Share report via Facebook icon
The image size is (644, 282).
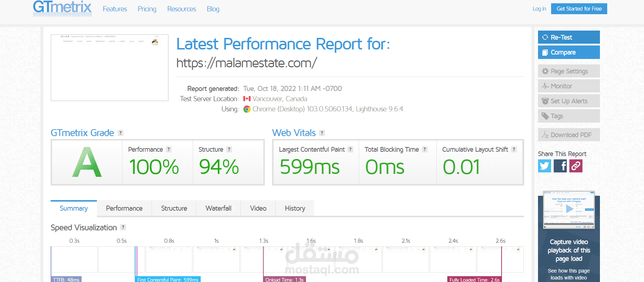[x=560, y=166]
